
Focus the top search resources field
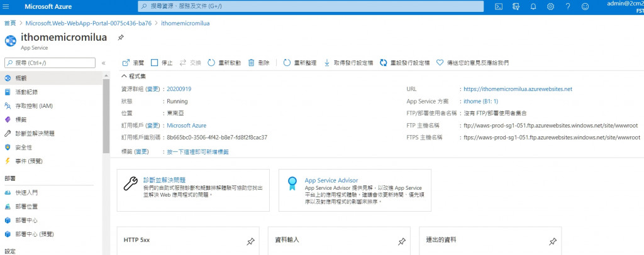pyautogui.click(x=311, y=6)
